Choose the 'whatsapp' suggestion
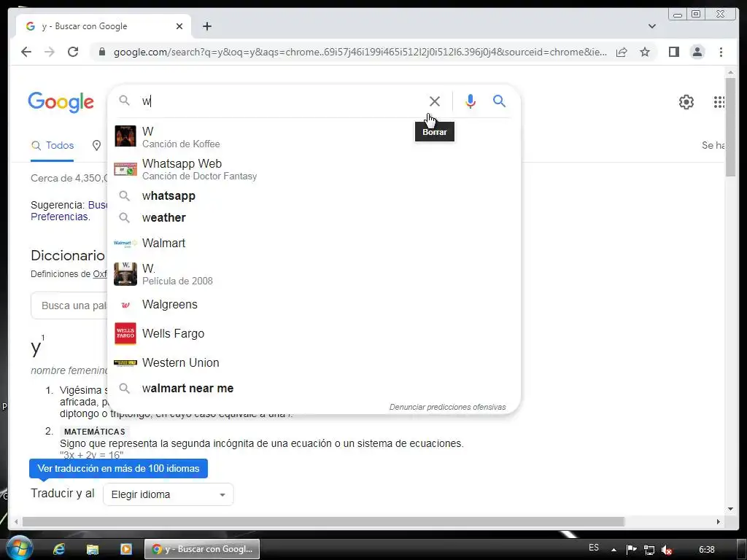This screenshot has width=747, height=560. [314, 195]
